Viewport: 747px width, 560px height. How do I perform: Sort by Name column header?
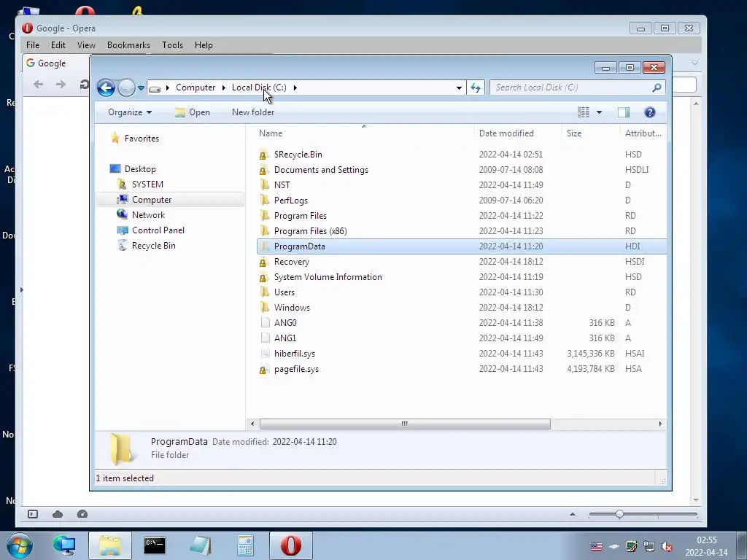point(271,133)
